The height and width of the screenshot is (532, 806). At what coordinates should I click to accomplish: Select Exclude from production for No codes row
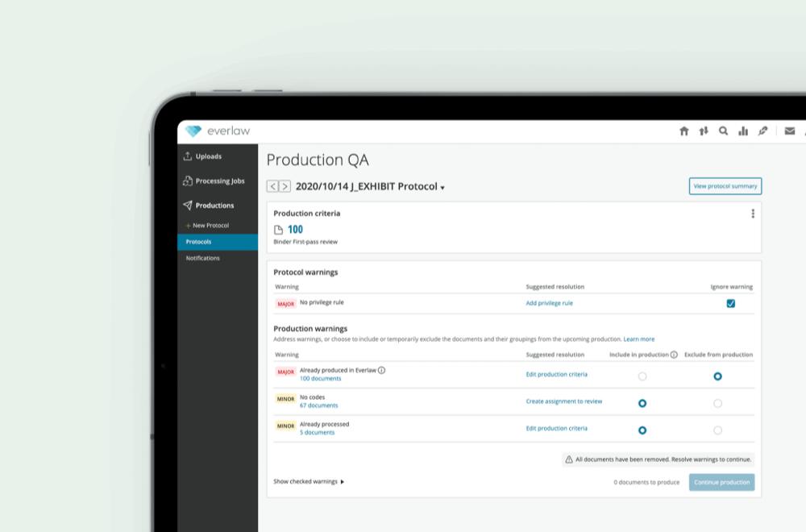click(x=717, y=404)
